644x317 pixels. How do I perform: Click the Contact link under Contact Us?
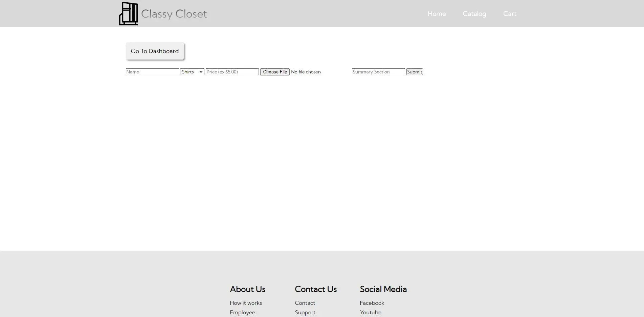click(x=305, y=303)
